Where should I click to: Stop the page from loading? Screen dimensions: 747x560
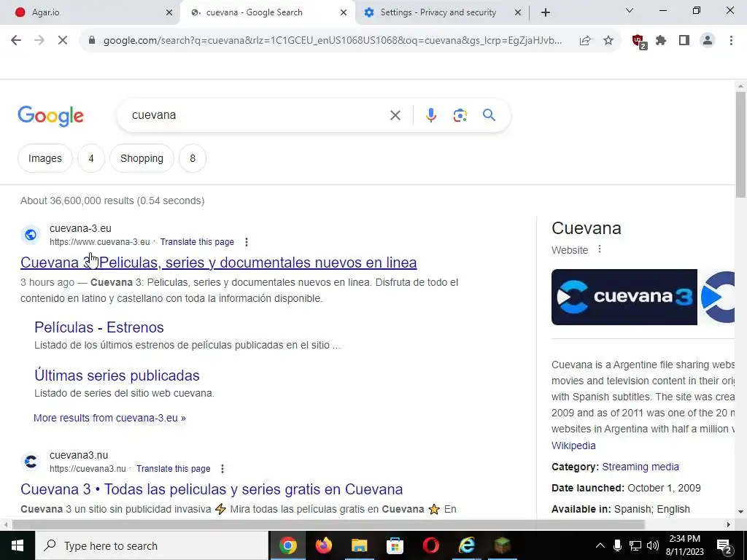pyautogui.click(x=63, y=41)
